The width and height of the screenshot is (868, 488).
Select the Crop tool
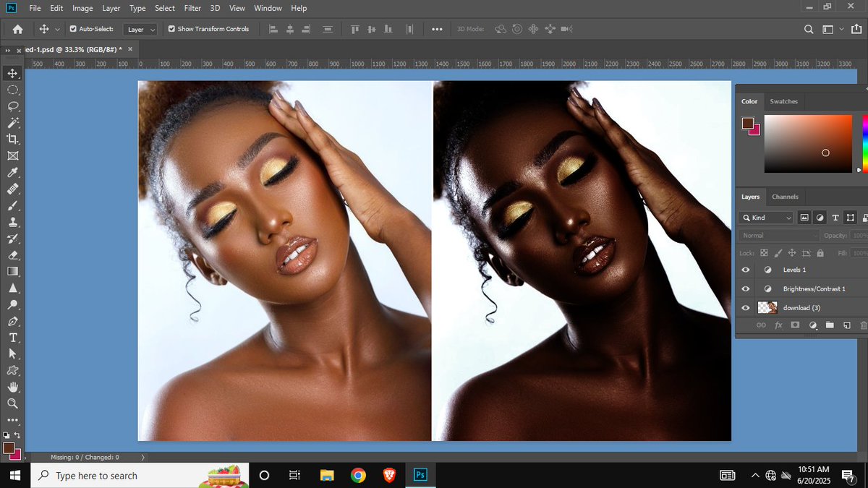pos(12,139)
